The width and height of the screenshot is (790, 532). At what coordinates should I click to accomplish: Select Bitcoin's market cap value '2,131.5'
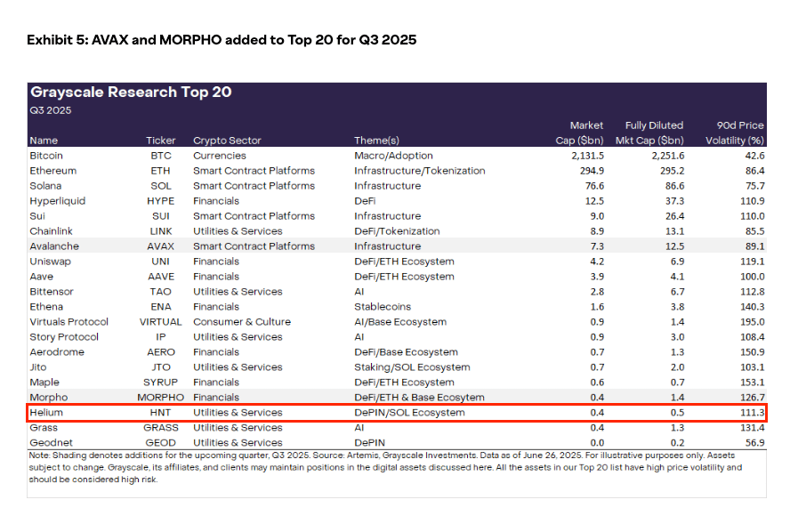point(587,156)
